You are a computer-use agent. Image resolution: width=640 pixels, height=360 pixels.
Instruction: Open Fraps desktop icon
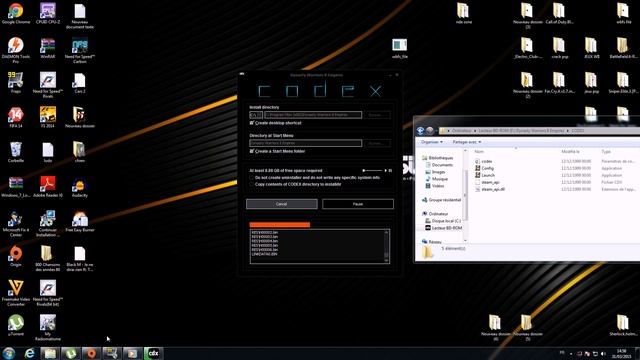coord(16,83)
